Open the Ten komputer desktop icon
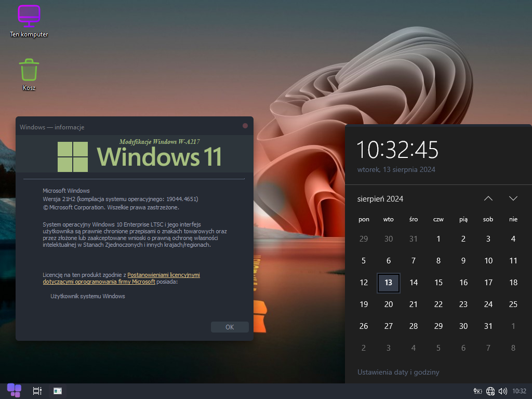Screen dimensions: 532x399 click(x=29, y=21)
